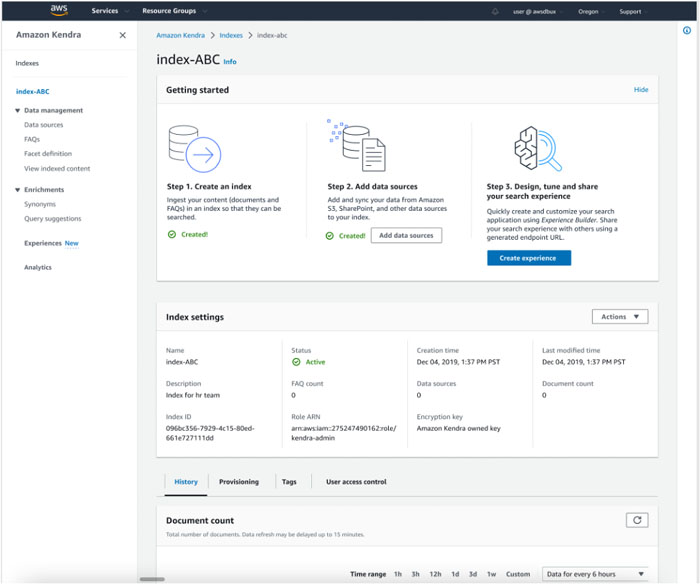Click the Add data sources button

(406, 235)
